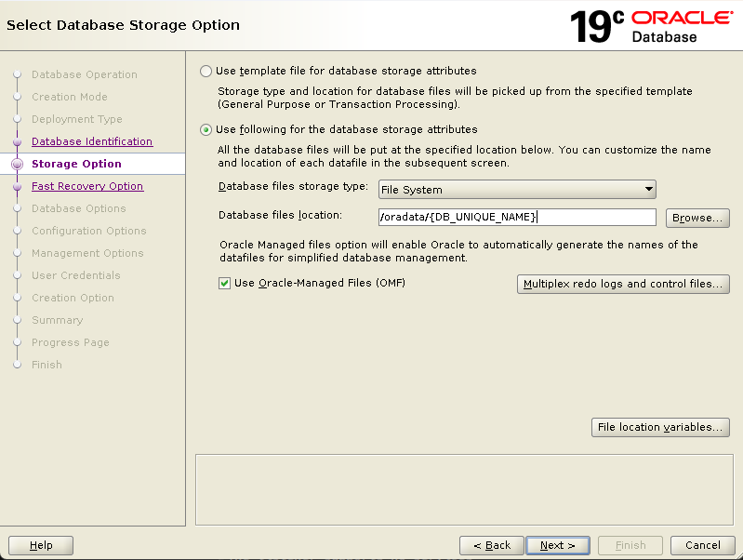Click Management Options step in sidebar
This screenshot has height=560, width=743.
click(87, 253)
